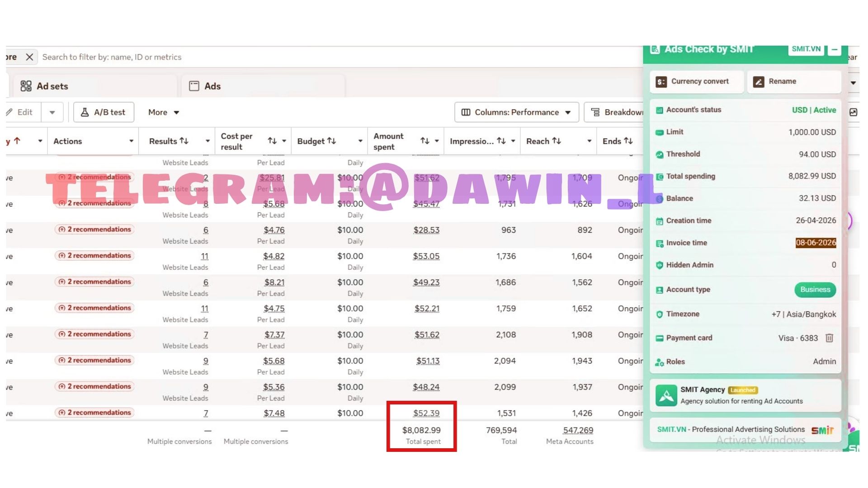
Task: Click the Ads tab window icon
Action: pyautogui.click(x=194, y=86)
